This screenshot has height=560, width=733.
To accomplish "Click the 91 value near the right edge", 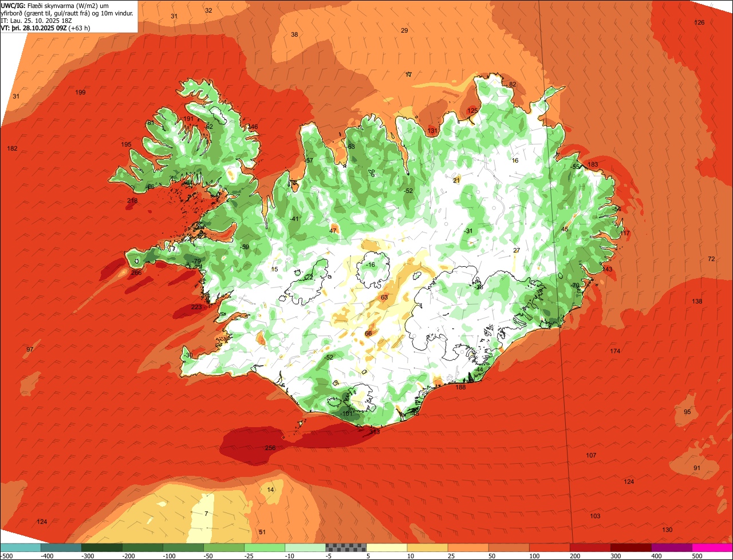I will click(x=697, y=468).
